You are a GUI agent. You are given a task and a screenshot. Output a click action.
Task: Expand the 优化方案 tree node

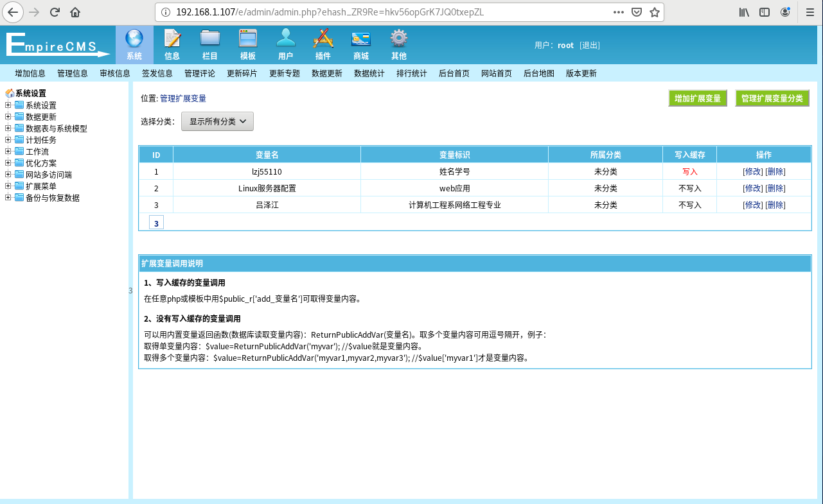(x=8, y=163)
